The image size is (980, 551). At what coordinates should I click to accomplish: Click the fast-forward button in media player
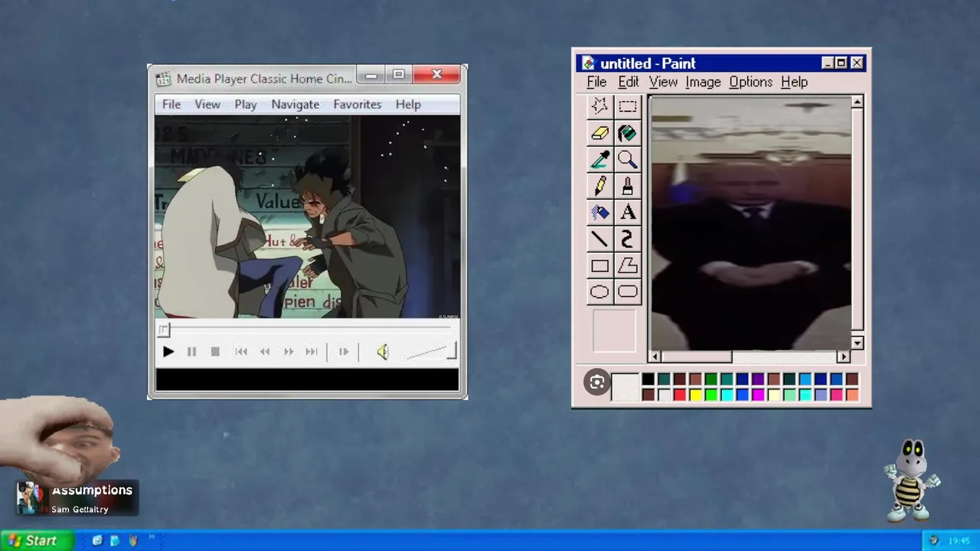tap(288, 352)
